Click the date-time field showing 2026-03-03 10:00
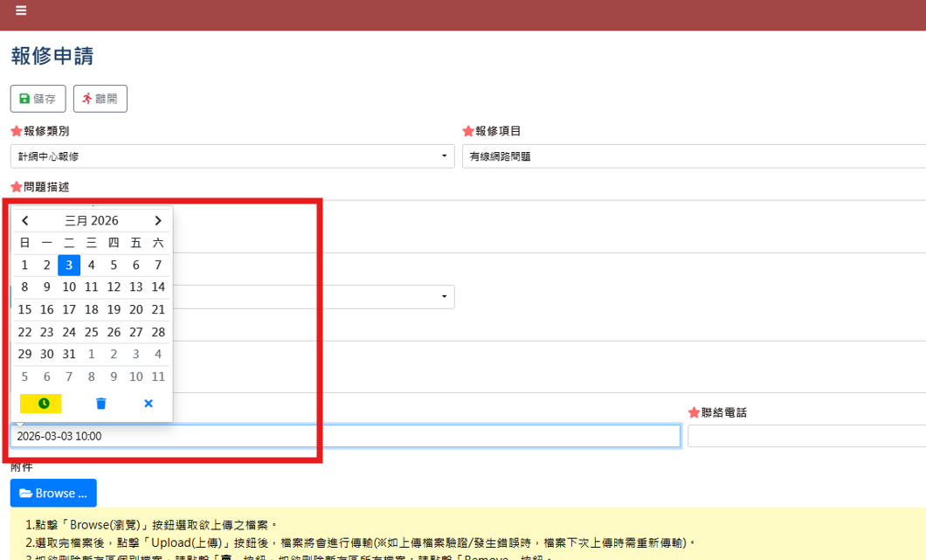Screen dimensions: 926x560 (345, 436)
